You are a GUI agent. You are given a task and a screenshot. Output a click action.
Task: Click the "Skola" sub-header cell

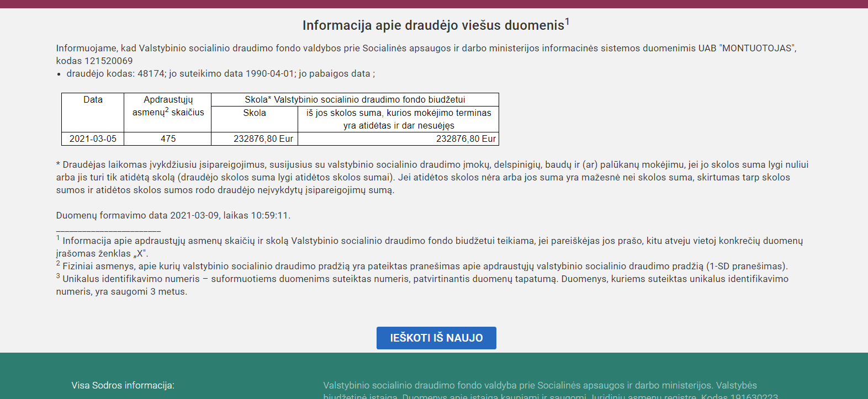tap(255, 113)
